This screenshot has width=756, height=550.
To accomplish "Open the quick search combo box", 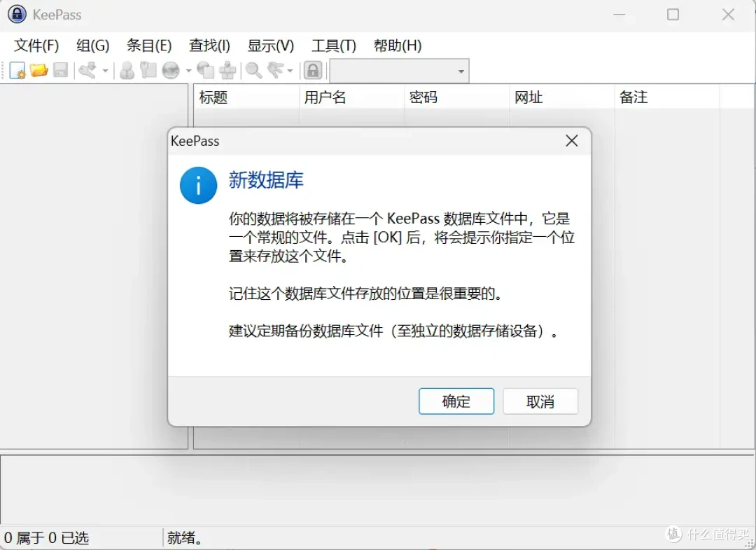I will [x=399, y=71].
